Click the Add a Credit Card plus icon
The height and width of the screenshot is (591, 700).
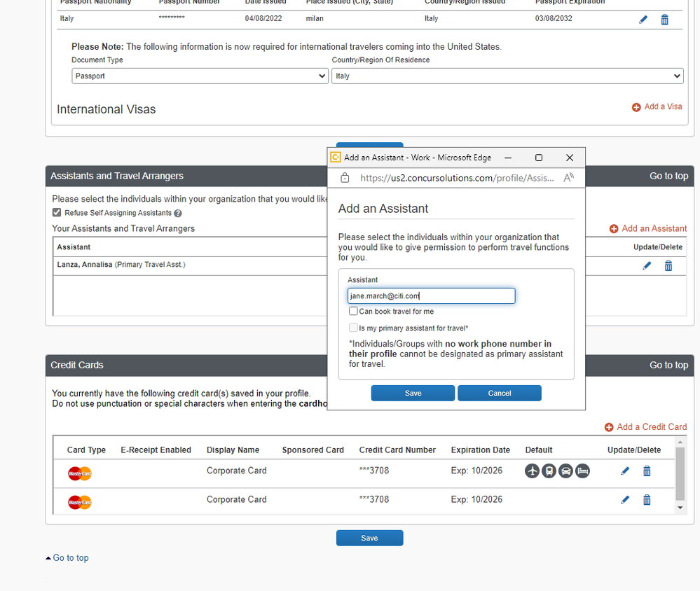tap(609, 427)
